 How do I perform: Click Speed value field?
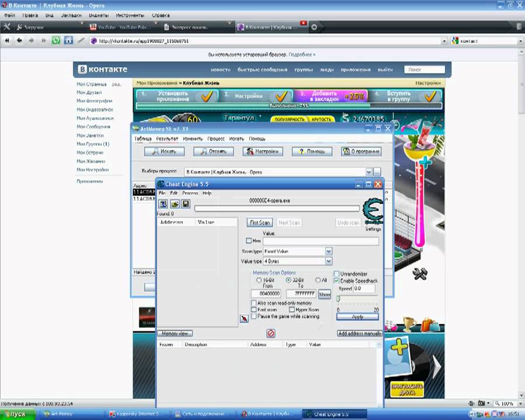364,288
